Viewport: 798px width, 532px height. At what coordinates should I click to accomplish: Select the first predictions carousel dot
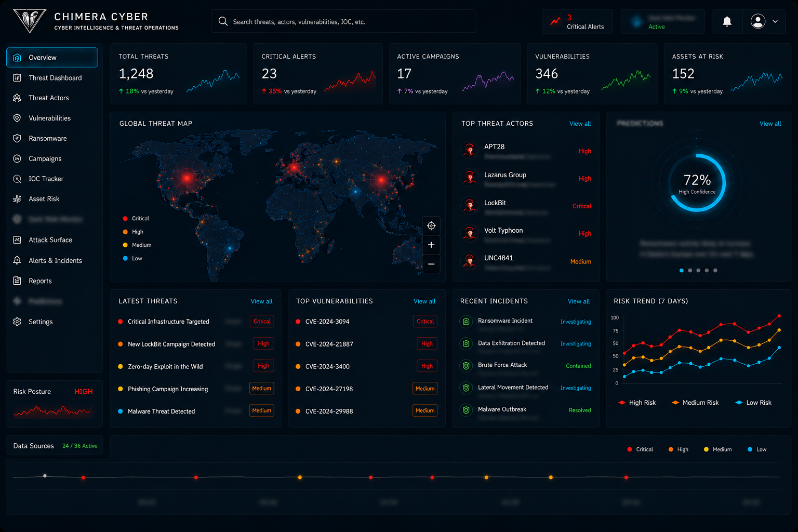pyautogui.click(x=682, y=270)
